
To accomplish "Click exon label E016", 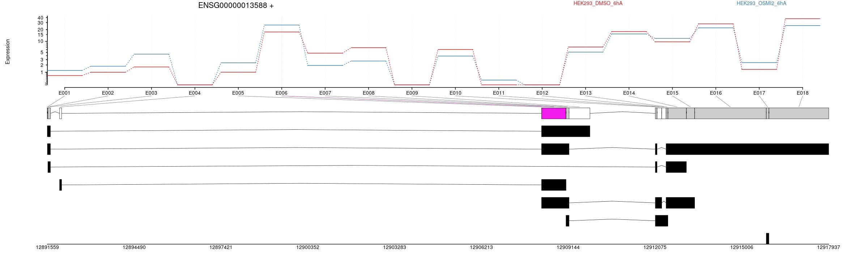I will 716,93.
